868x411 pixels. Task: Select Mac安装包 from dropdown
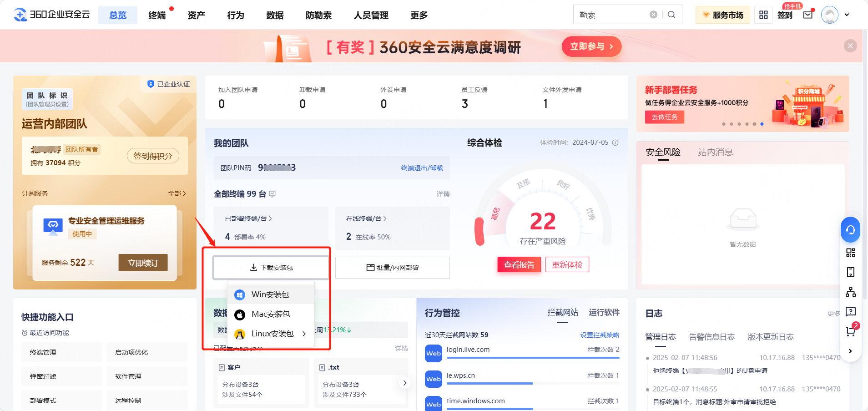click(x=271, y=314)
